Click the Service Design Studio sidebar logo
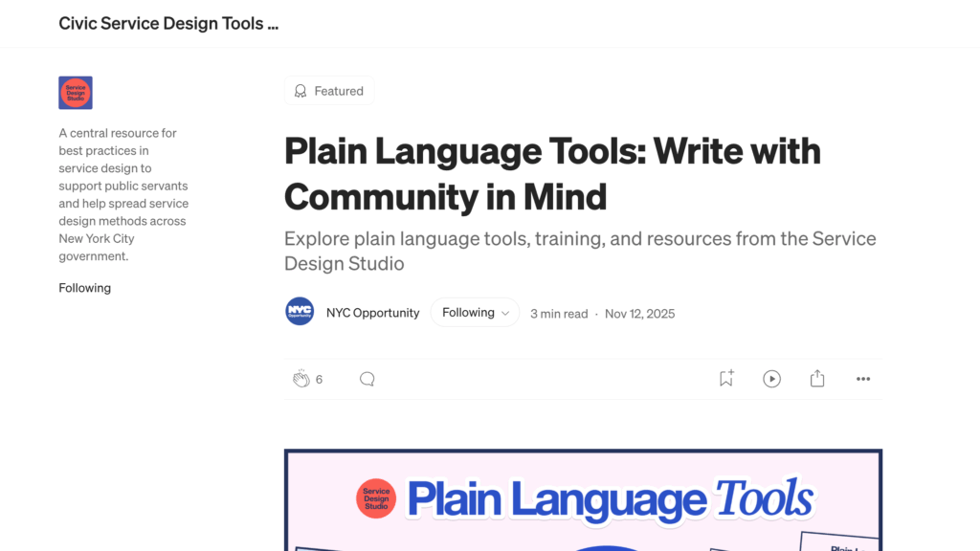 76,93
